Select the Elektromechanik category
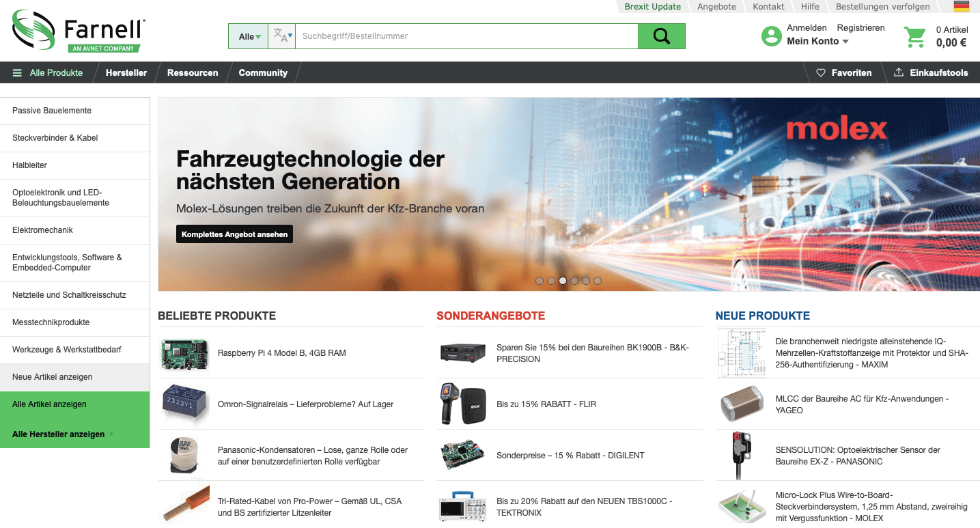Screen dimensions: 980x528 pos(74,230)
